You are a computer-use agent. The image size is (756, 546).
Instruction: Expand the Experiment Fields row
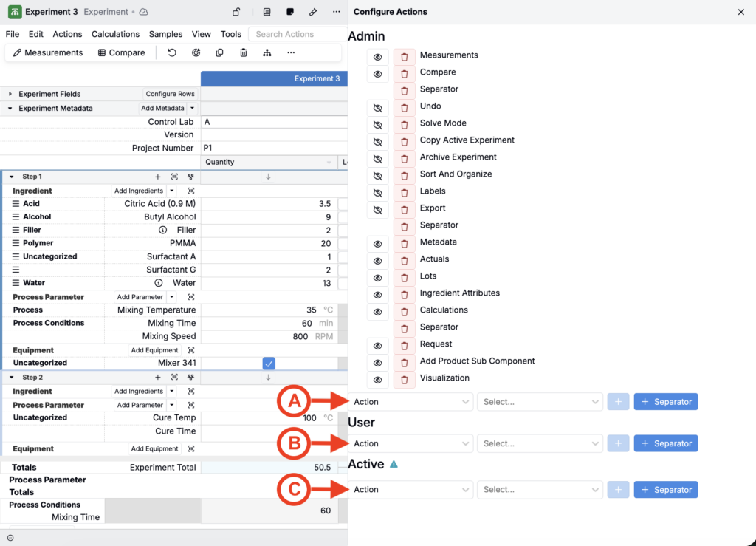10,94
